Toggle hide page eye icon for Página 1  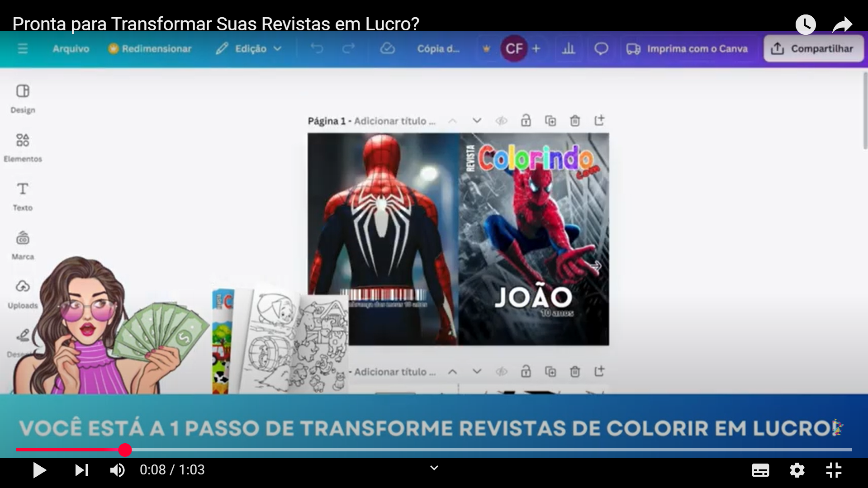501,121
